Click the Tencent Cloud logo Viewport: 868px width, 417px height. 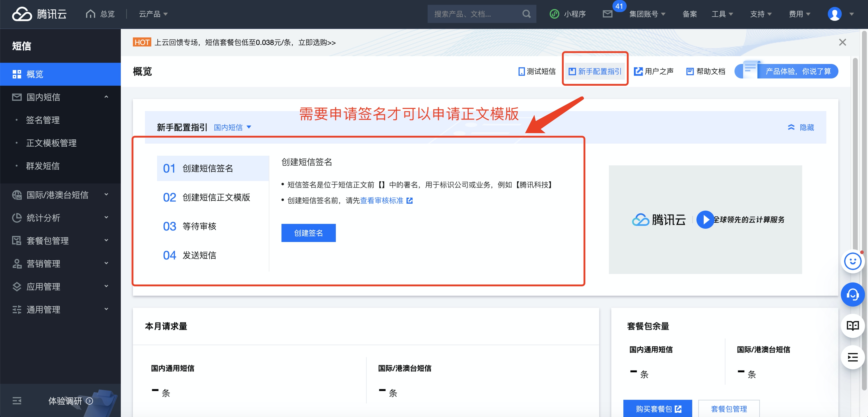click(39, 14)
